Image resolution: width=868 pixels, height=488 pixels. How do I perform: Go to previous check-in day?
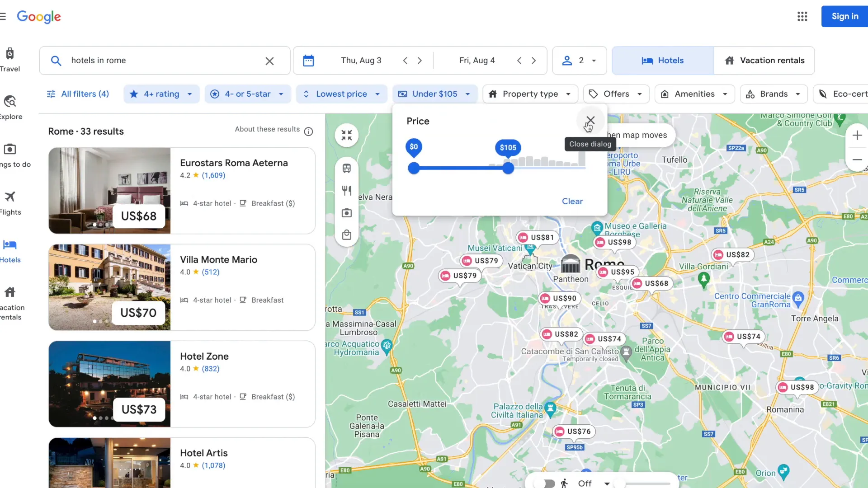point(405,61)
